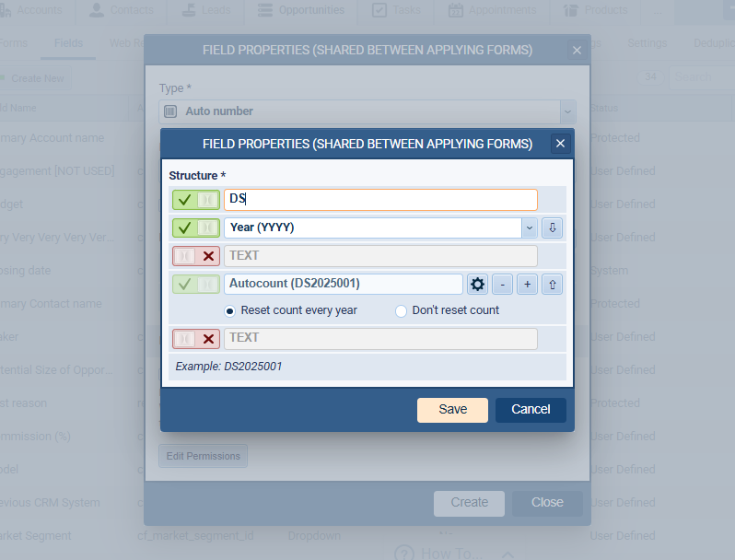Switch to the Fields tab
The height and width of the screenshot is (560, 735).
tap(68, 43)
